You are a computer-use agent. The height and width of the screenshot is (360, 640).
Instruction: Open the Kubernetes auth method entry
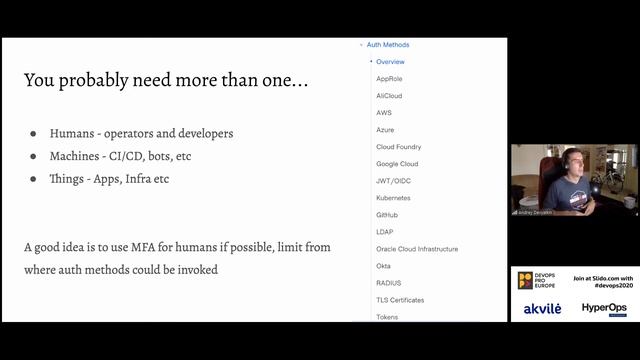(x=393, y=198)
